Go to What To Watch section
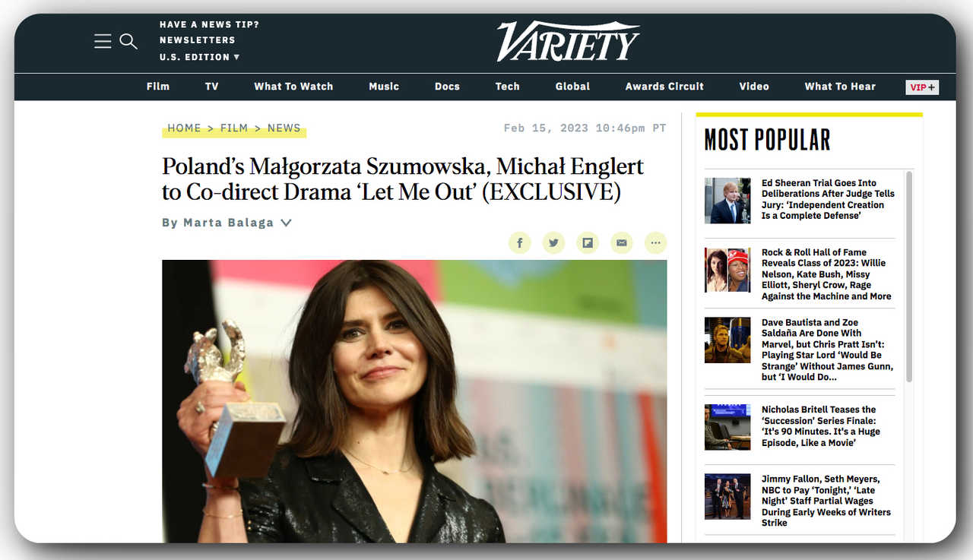The image size is (973, 560). (x=293, y=87)
